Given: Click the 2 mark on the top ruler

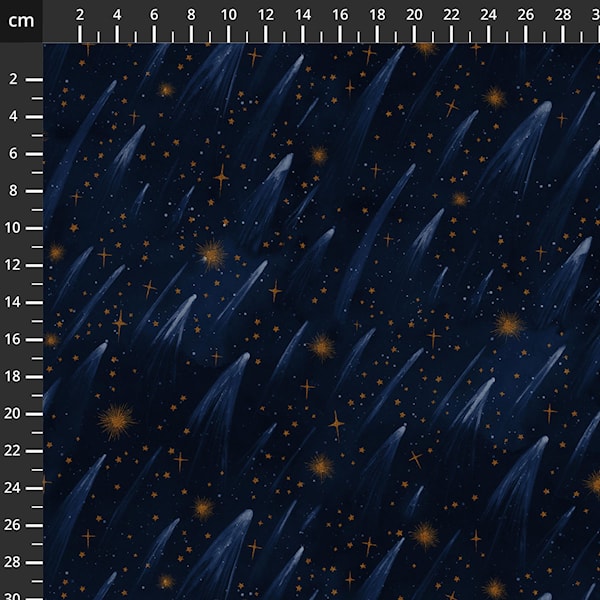Looking at the screenshot, I should click(80, 15).
